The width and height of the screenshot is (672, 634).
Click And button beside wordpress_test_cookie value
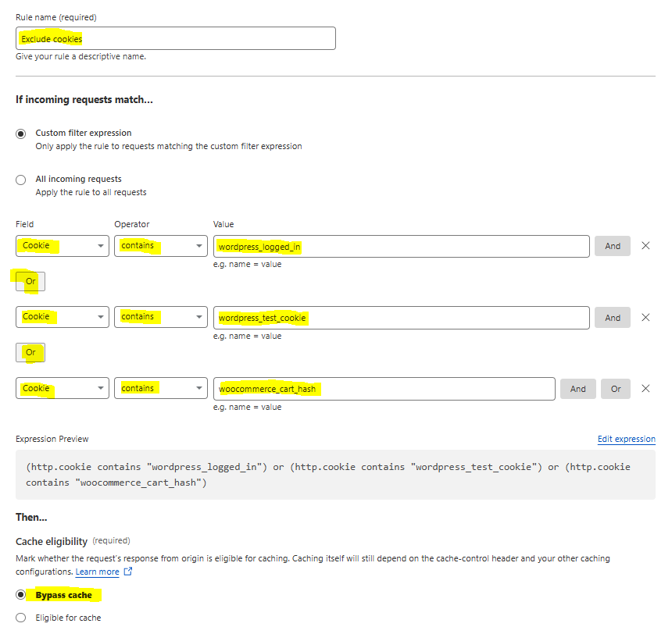pyautogui.click(x=613, y=318)
